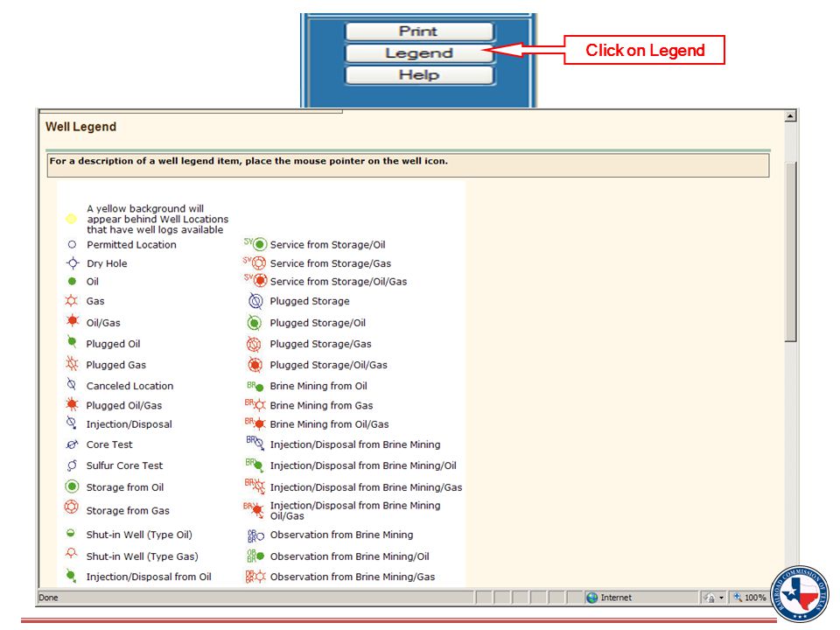Click the Service from Storage/Gas icon
This screenshot has height=630, width=840.
pyautogui.click(x=255, y=263)
